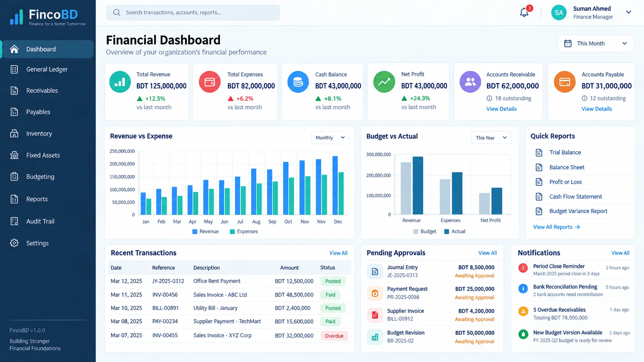This screenshot has width=644, height=362.
Task: Click the Posted badge for Office Rent Payment
Action: [333, 281]
